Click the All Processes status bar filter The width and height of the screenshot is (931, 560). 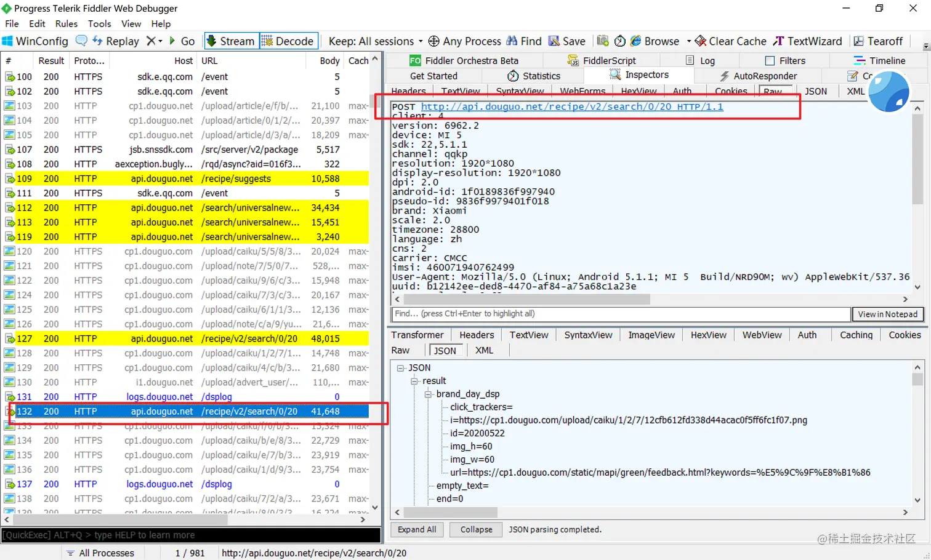(100, 553)
